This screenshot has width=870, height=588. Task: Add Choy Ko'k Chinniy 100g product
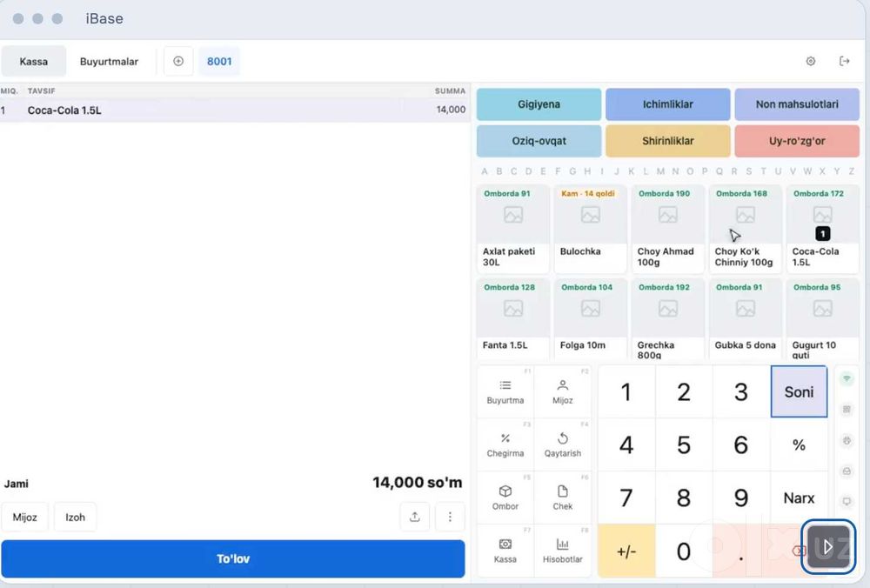[746, 229]
